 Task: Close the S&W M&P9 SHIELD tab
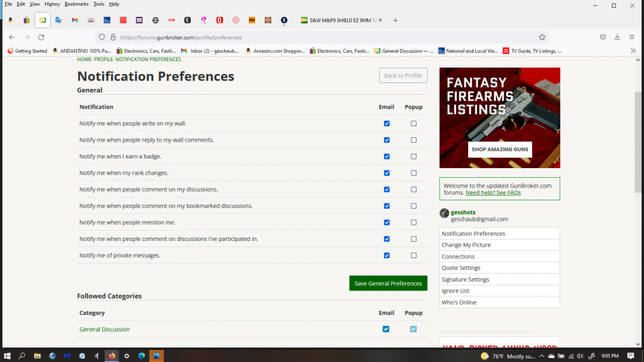point(381,20)
